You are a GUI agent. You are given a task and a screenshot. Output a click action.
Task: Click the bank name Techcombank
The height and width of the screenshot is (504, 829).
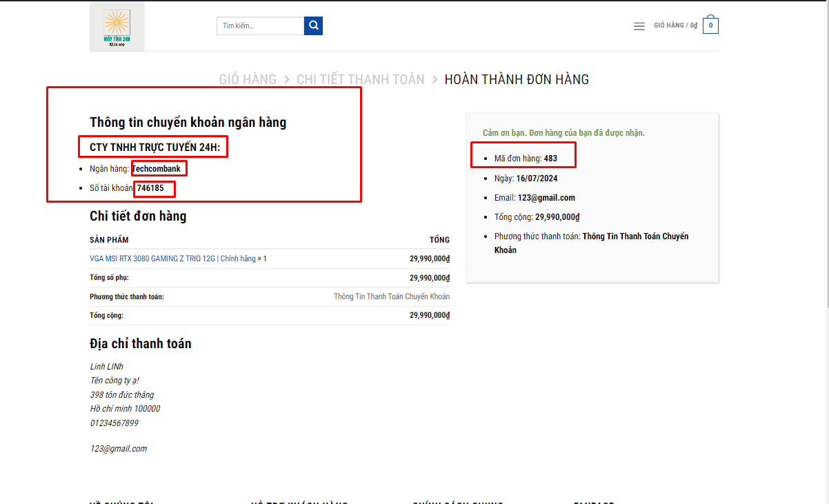tap(157, 168)
